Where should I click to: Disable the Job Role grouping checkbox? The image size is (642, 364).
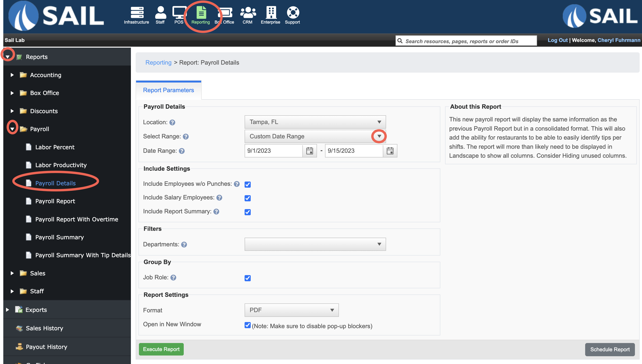tap(248, 278)
